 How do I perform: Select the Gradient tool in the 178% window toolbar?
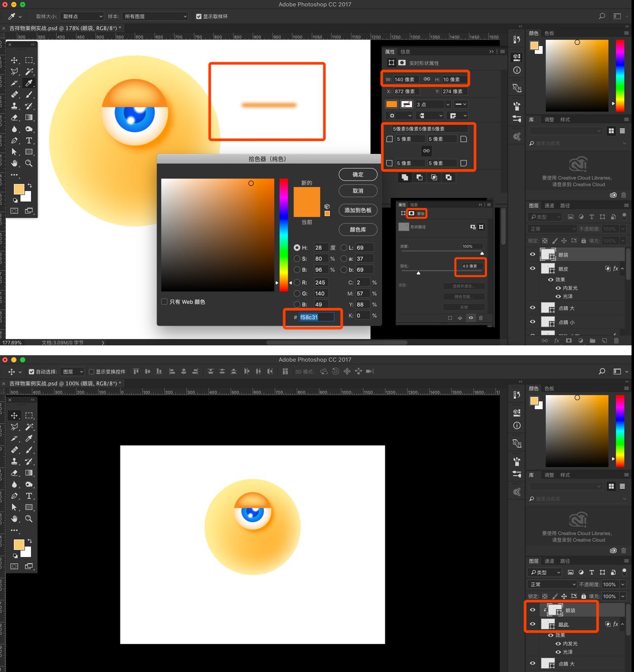pos(29,117)
